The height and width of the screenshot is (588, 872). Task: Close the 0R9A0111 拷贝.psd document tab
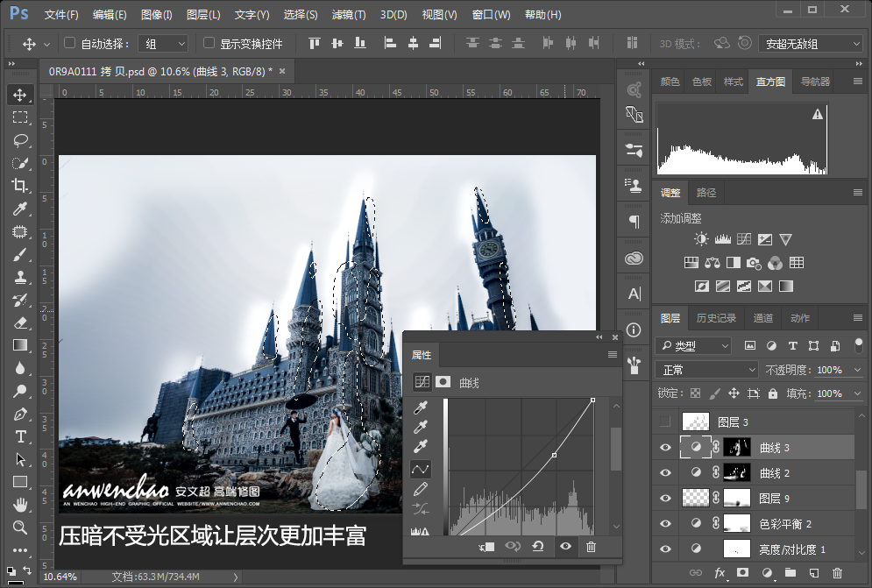tap(282, 71)
